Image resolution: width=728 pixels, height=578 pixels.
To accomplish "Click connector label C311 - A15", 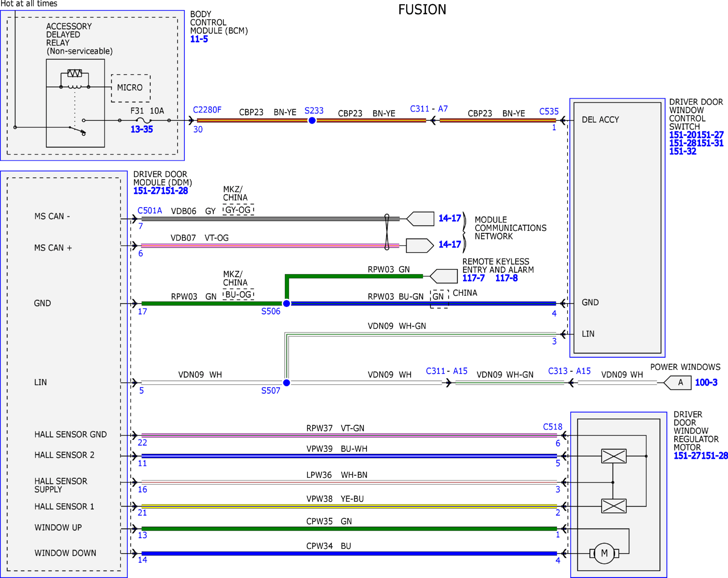I will point(446,371).
